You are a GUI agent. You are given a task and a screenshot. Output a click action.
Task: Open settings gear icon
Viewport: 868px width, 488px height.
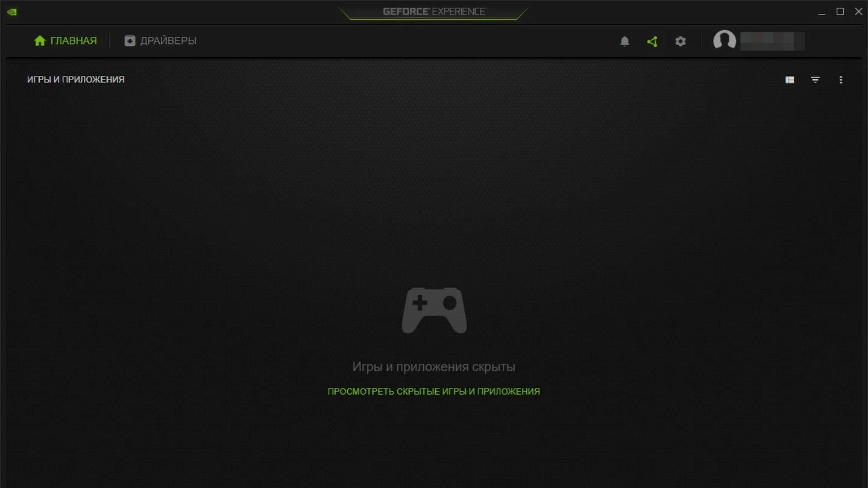pyautogui.click(x=681, y=42)
